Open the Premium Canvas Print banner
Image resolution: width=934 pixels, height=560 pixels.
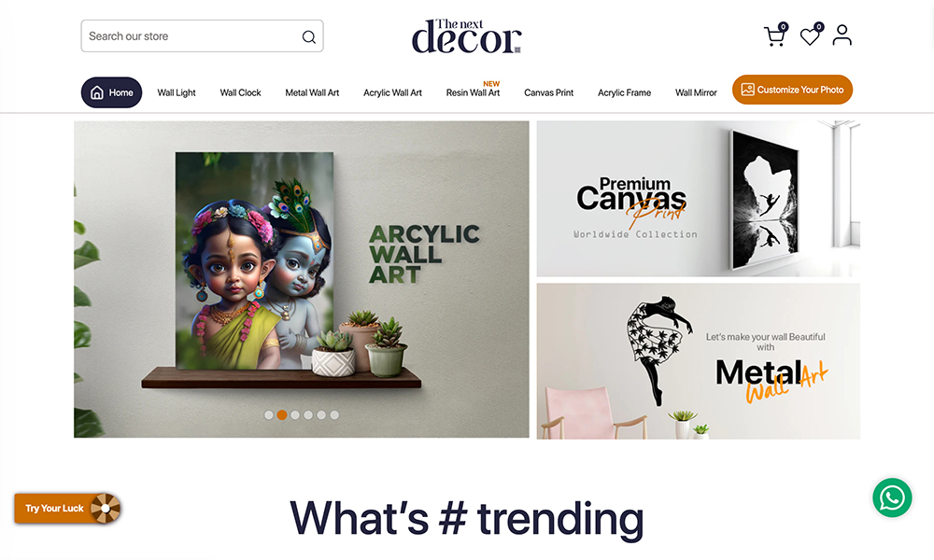698,199
